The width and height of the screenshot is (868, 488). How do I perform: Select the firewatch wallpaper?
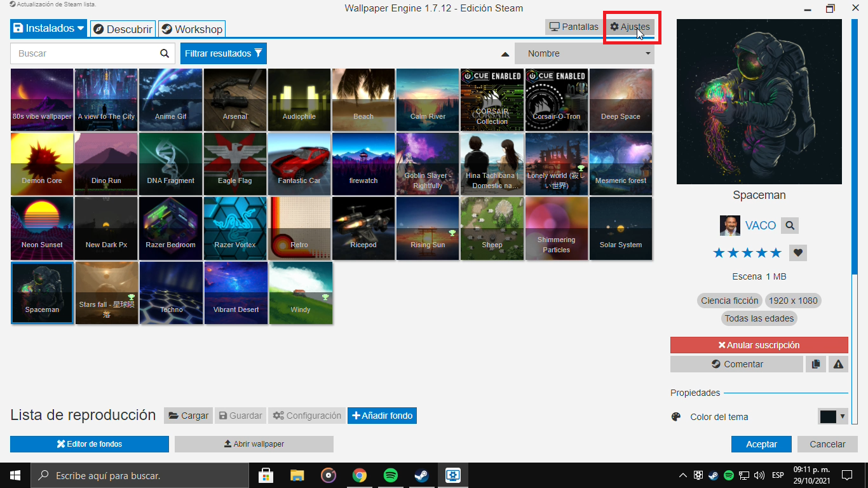(x=363, y=164)
